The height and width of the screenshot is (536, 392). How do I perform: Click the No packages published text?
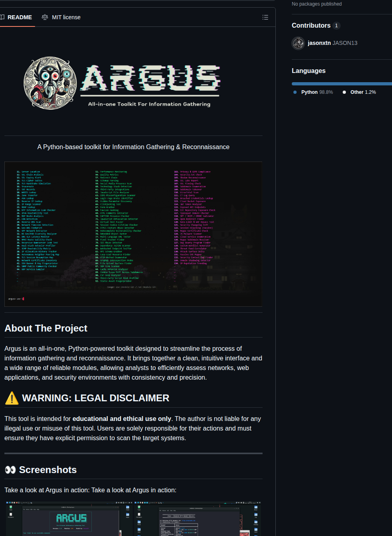tap(317, 4)
